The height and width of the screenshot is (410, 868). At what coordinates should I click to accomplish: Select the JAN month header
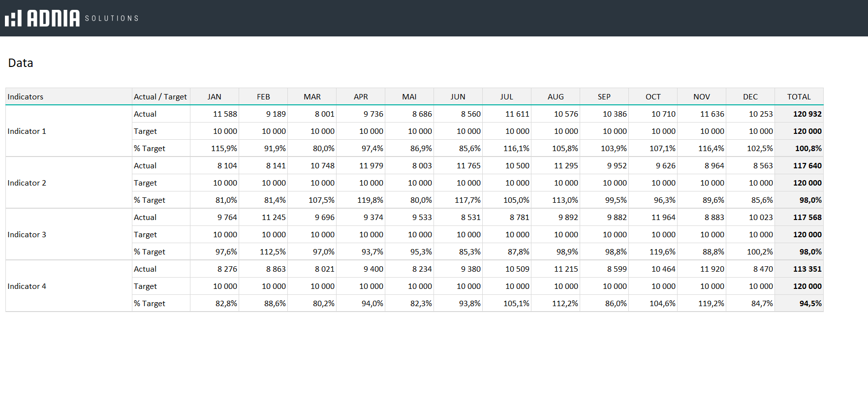tap(214, 97)
